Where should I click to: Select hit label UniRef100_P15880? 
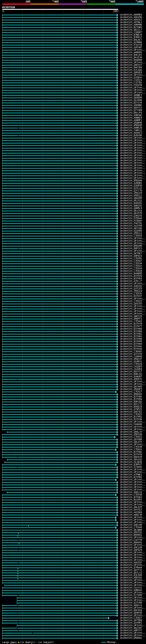point(131,221)
